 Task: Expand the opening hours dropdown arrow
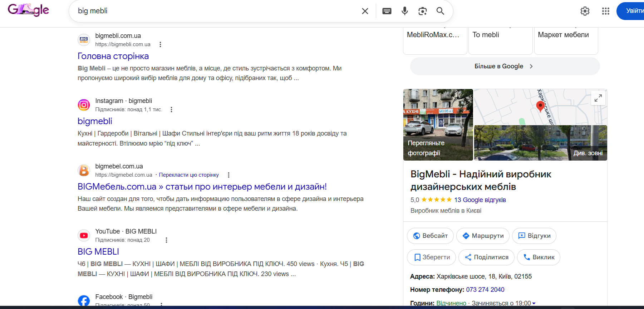[534, 303]
